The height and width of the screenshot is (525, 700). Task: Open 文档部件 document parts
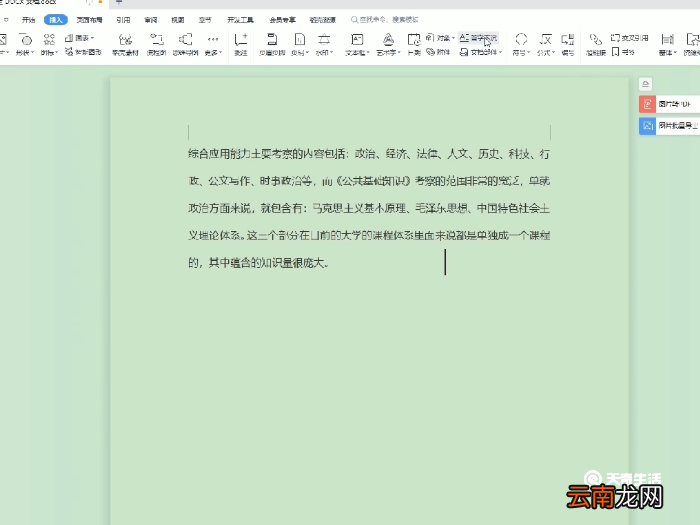pyautogui.click(x=479, y=52)
